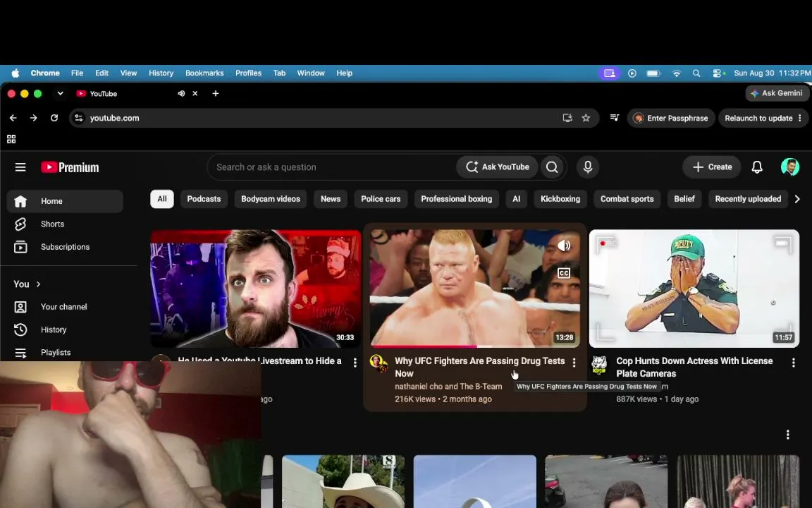Expand the You section chevron
This screenshot has height=508, width=812.
tap(38, 284)
